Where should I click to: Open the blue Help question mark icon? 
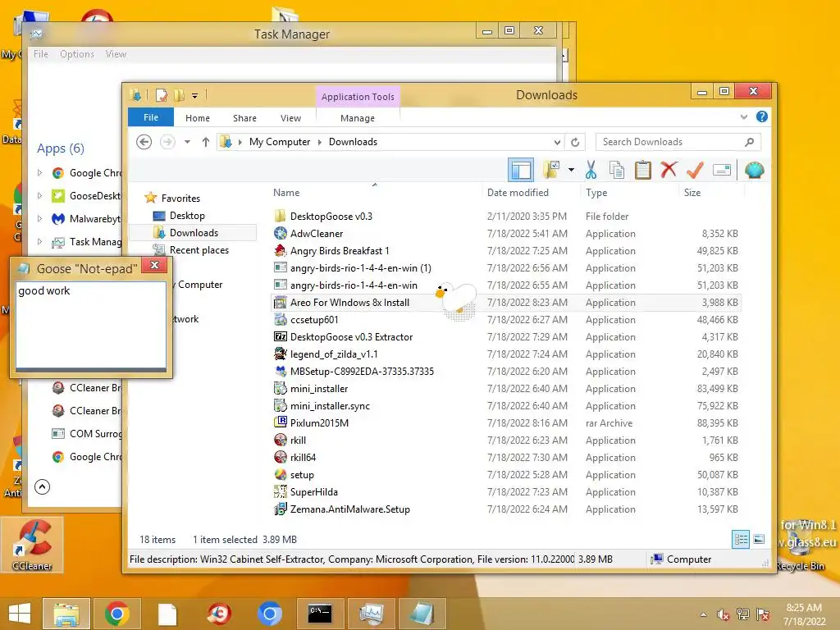click(x=762, y=116)
